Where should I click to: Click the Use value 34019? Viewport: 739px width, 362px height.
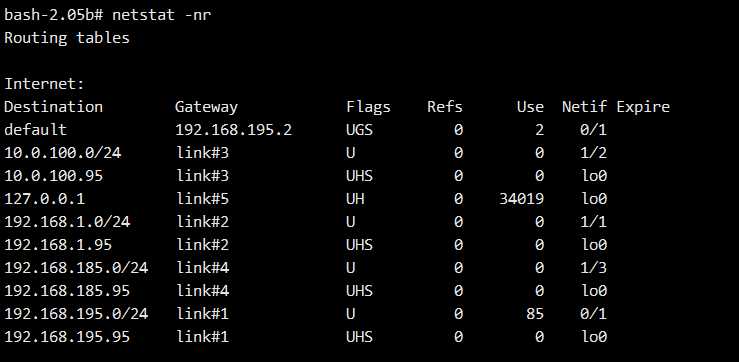pyautogui.click(x=522, y=199)
